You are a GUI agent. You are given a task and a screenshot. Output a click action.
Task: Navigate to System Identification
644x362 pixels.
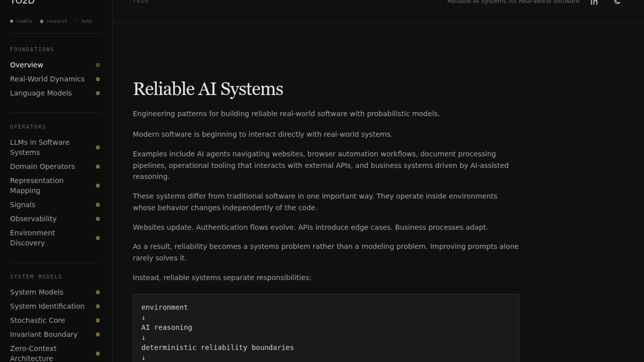(x=47, y=306)
